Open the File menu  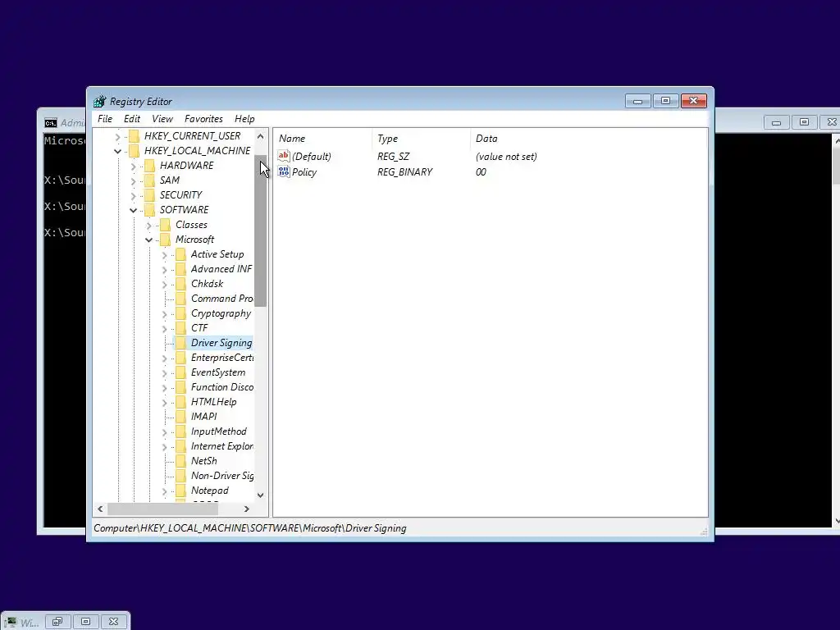(105, 119)
